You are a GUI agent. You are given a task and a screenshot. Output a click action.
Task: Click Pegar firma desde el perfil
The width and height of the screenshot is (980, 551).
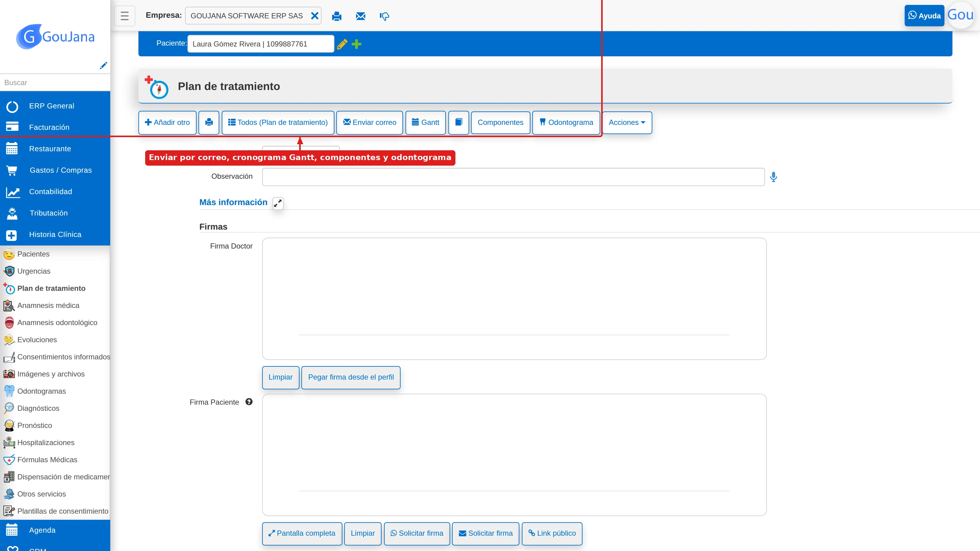[x=351, y=377]
